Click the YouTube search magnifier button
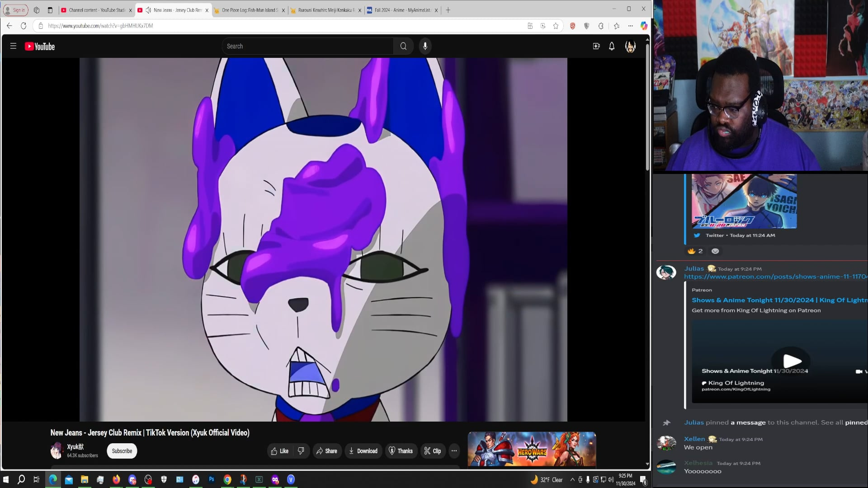The height and width of the screenshot is (488, 868). click(x=403, y=46)
